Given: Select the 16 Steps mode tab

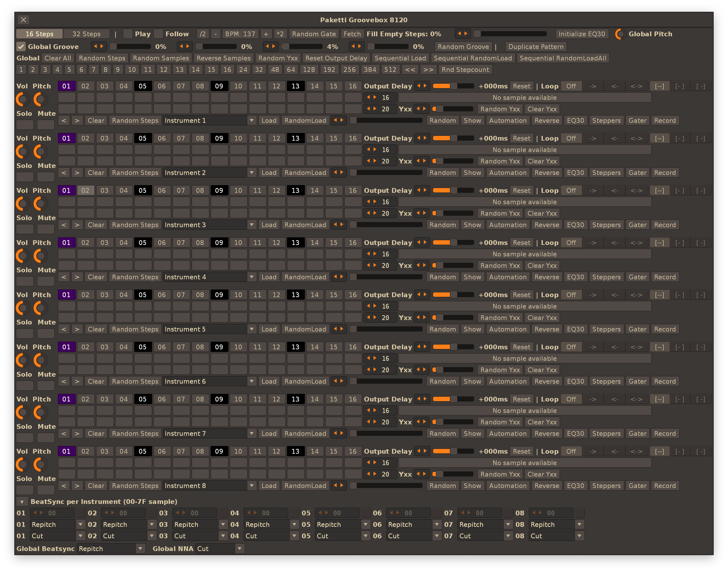Looking at the screenshot, I should (x=39, y=34).
